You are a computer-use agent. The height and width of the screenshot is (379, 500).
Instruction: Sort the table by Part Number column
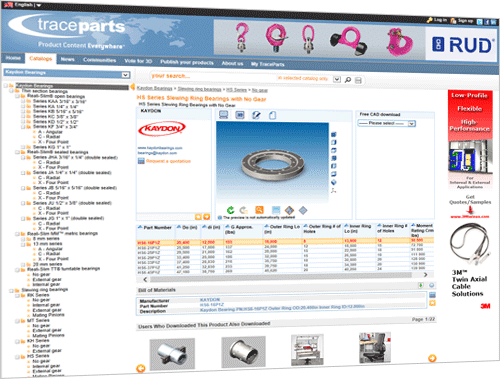pos(157,228)
